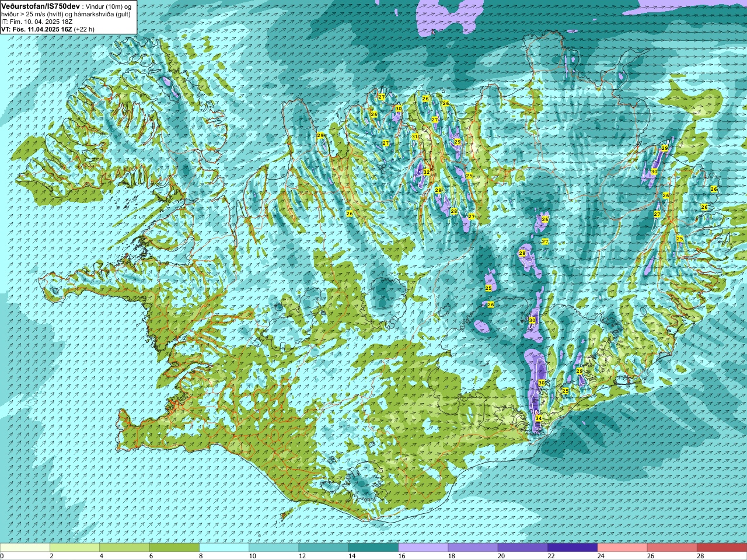This screenshot has height=560, width=747.
Task: Choose the light teal 10–12 m/s legend swatch
Action: pos(274,548)
